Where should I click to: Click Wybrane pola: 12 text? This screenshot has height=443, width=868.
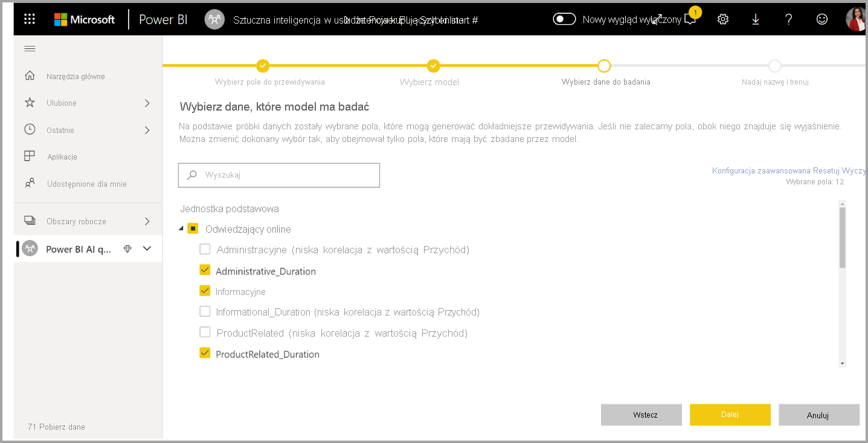[x=815, y=182]
